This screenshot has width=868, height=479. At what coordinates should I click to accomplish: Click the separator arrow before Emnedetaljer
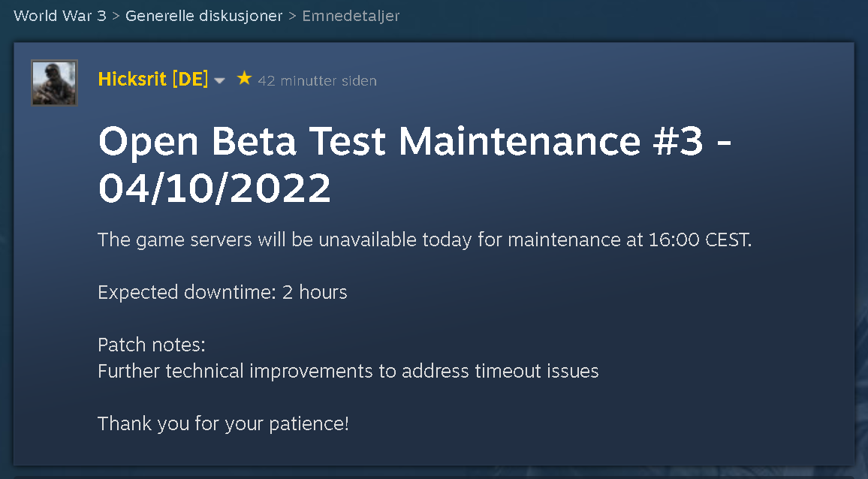point(292,16)
